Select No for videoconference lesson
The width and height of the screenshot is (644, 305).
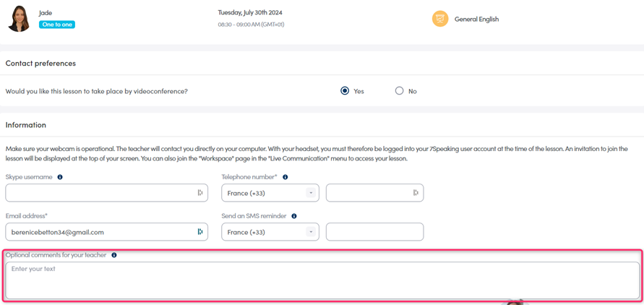point(399,91)
